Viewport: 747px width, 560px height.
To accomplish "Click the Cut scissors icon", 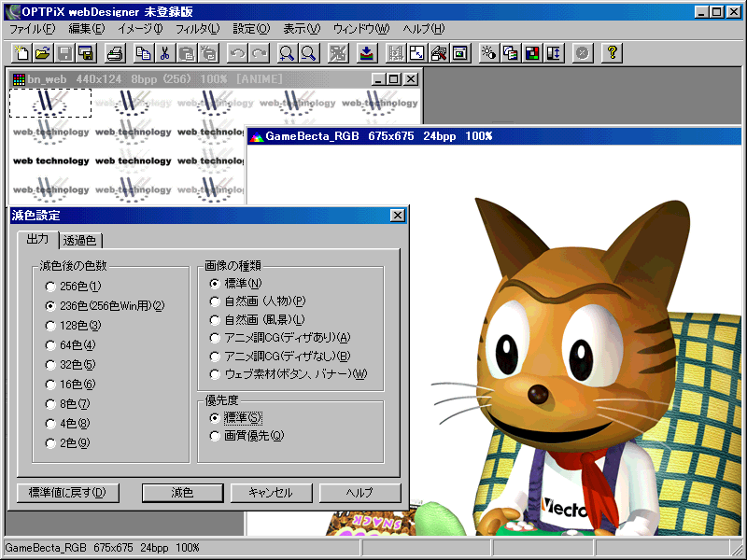I will click(165, 53).
